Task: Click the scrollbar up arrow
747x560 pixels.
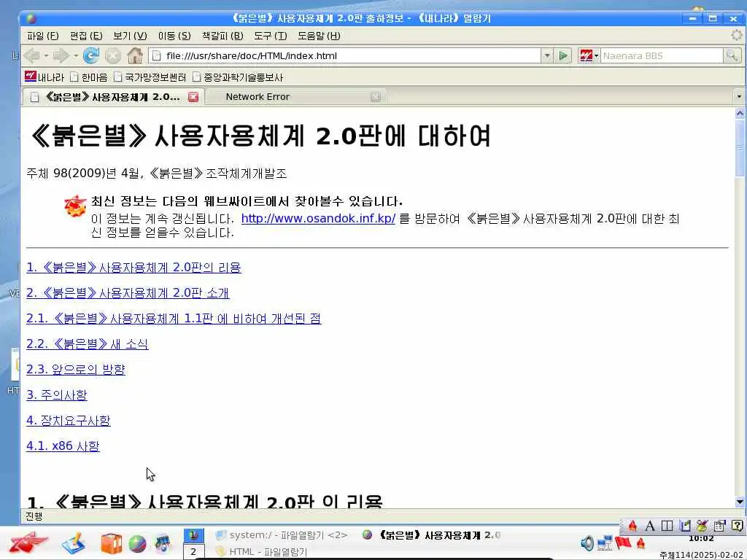Action: point(740,113)
